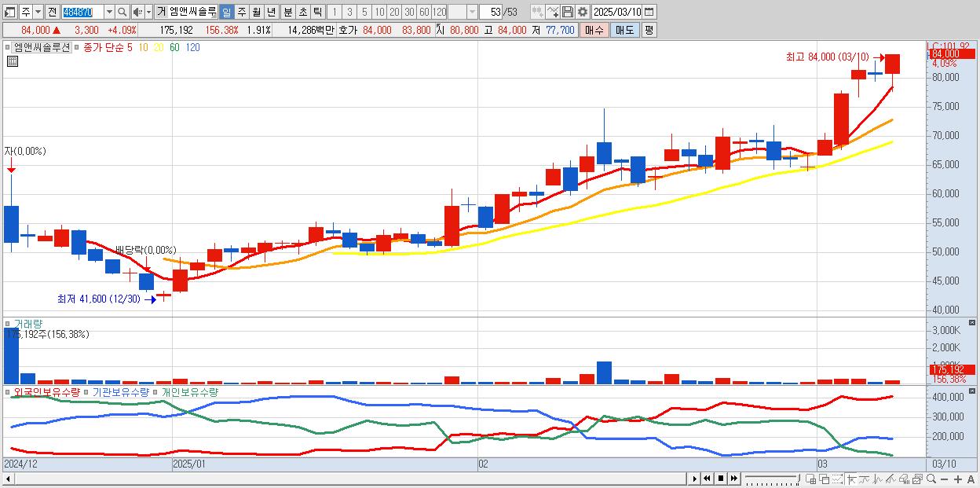980x488 pixels.
Task: Open the interval combo box dropdown after 120
Action: coord(471,12)
